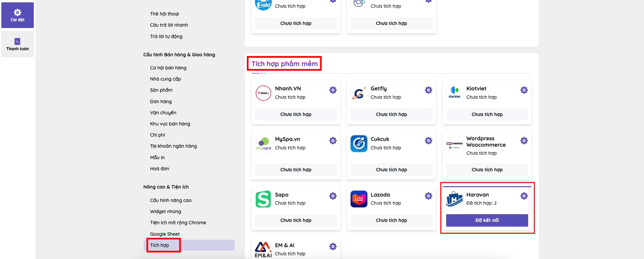Open Kiotviet integration settings gear
The height and width of the screenshot is (259, 644).
point(524,90)
